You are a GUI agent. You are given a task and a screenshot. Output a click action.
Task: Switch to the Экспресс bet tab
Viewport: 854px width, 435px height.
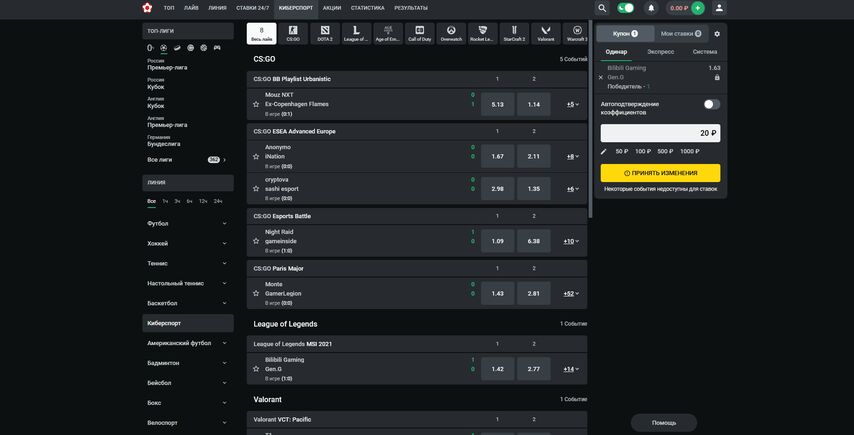pyautogui.click(x=660, y=52)
